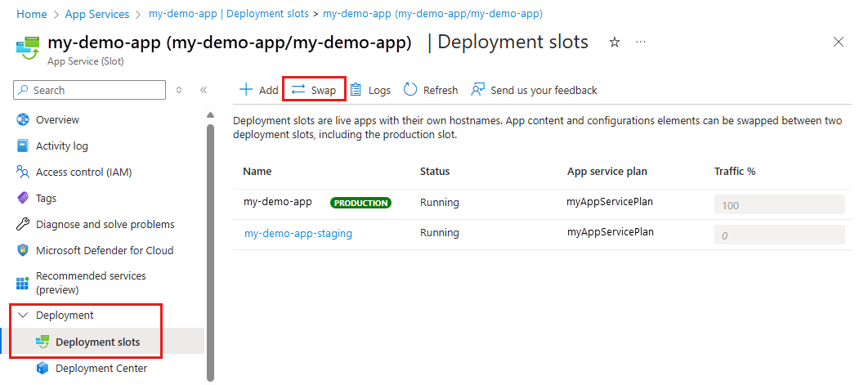Click the Status column header

point(435,171)
